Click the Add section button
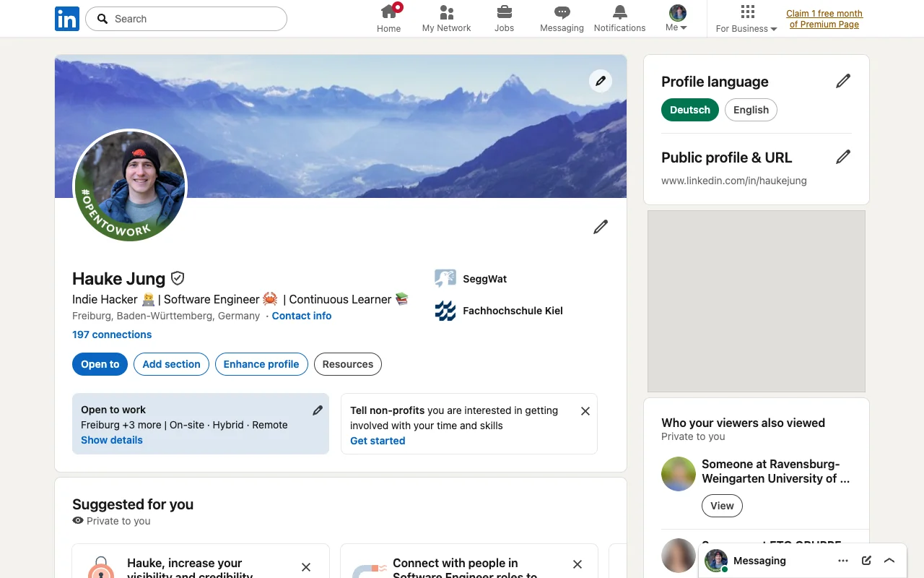Screen dimensions: 924x578 pyautogui.click(x=172, y=364)
